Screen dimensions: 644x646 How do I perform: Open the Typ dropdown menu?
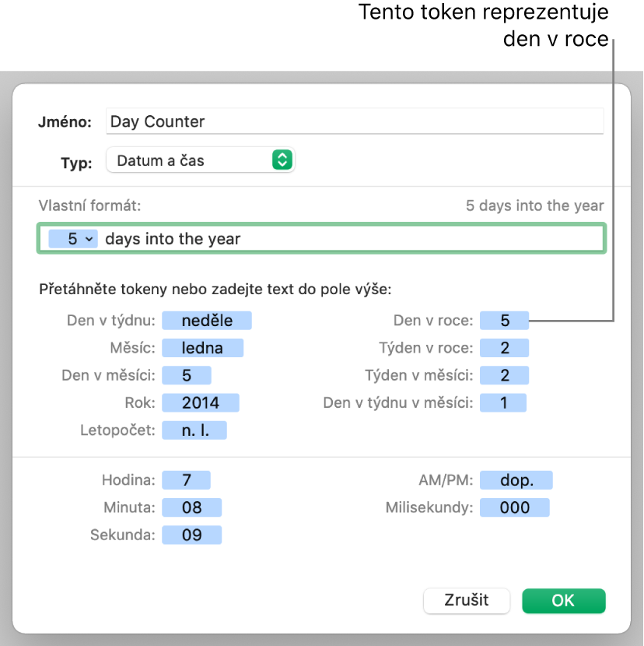(x=200, y=160)
